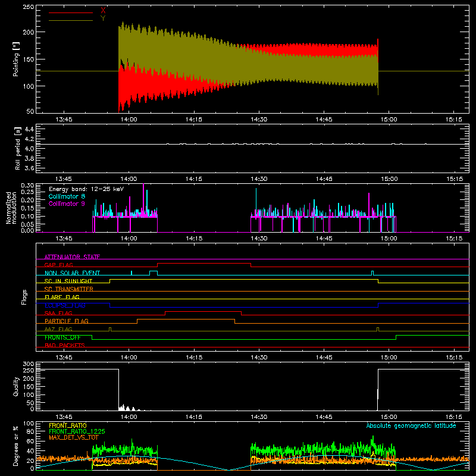Screen dimensions: 476x476
Task: Click the 0.05 tick on modulation axis
Action: [27, 224]
